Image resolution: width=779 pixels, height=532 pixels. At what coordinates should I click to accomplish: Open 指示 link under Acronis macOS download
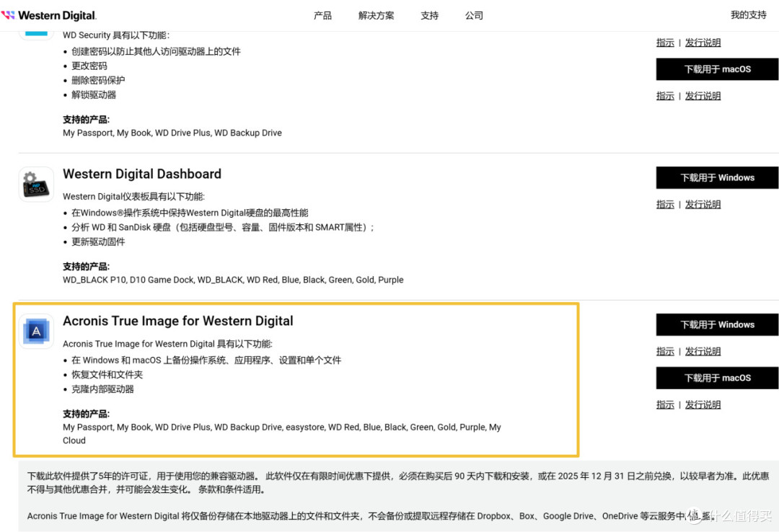point(665,405)
